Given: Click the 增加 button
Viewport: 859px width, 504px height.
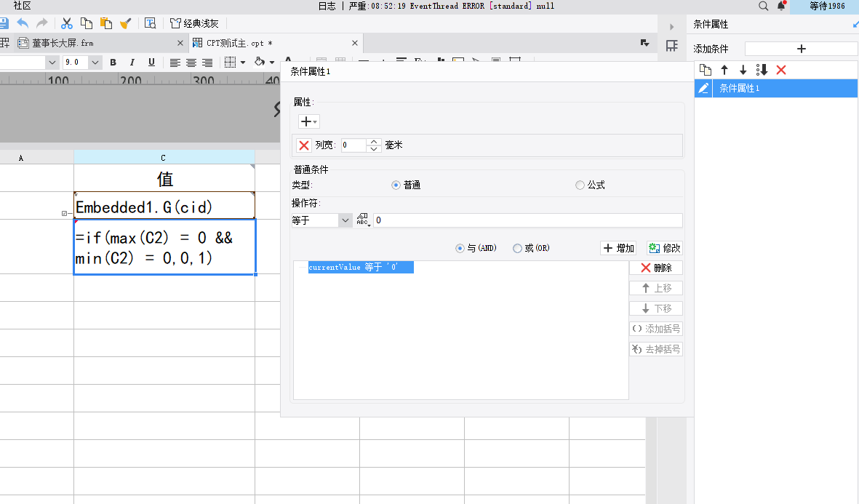Looking at the screenshot, I should [x=618, y=248].
